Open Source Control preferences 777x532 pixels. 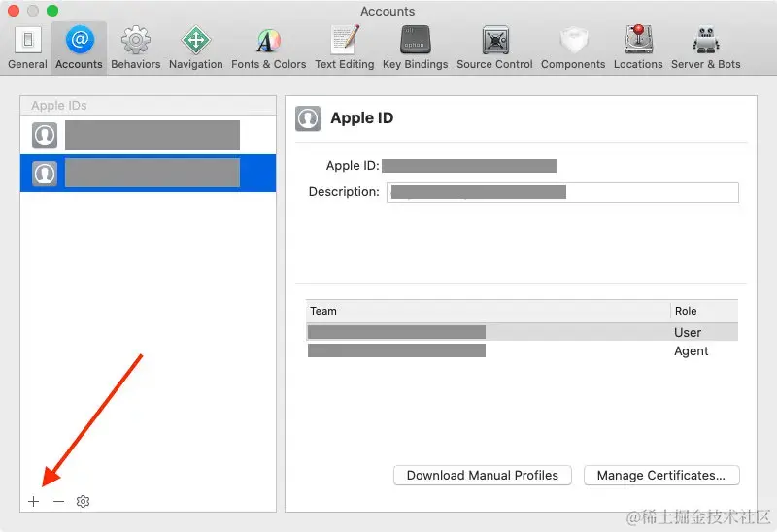click(x=494, y=48)
